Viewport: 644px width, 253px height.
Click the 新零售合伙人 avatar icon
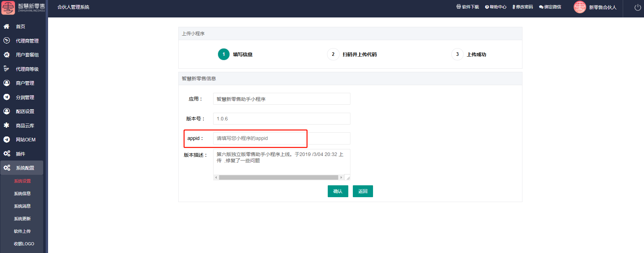coord(580,7)
